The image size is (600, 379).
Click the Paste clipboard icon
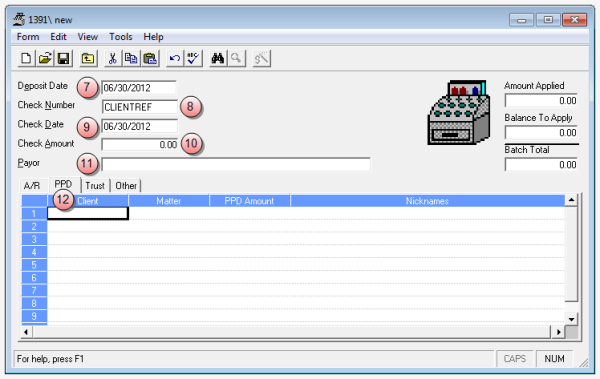coord(150,59)
